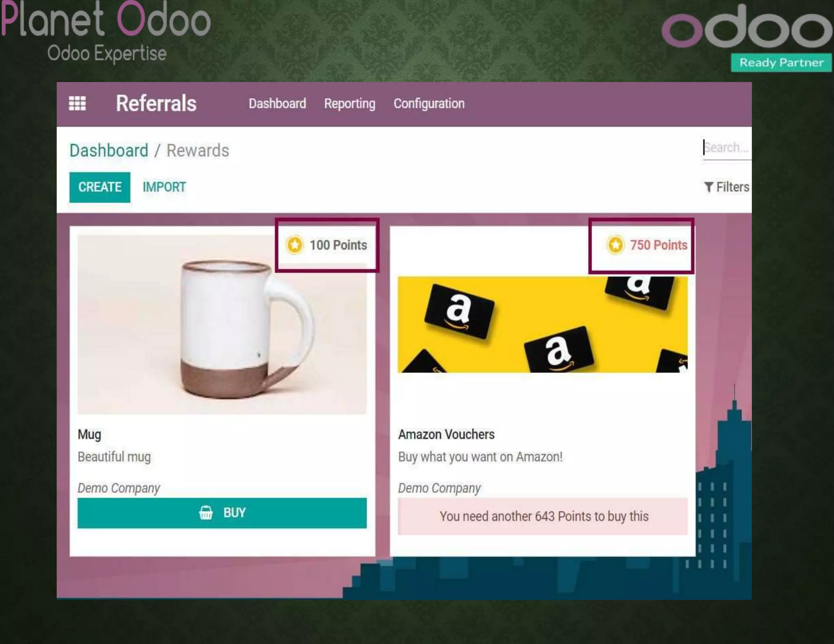Click the gold star coin beside 100 Points
Image resolution: width=834 pixels, height=644 pixels.
(x=294, y=245)
